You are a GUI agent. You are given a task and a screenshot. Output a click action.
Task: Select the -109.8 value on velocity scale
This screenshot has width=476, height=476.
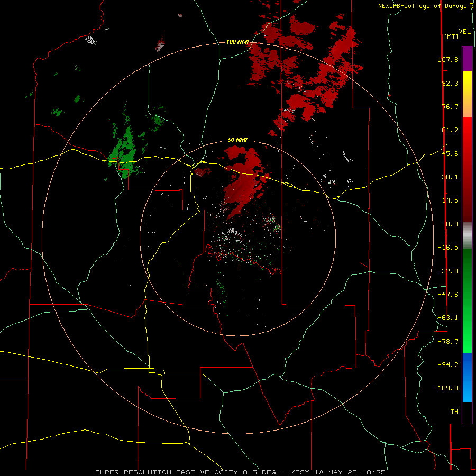pyautogui.click(x=446, y=388)
